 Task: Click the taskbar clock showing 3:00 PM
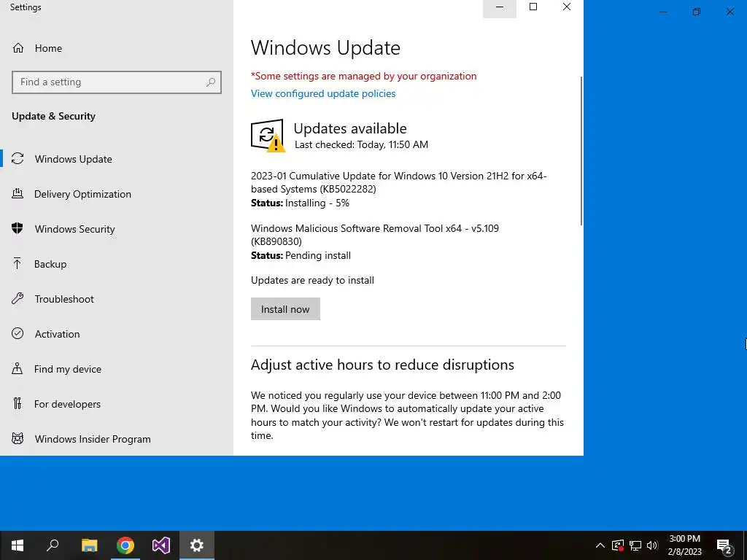684,545
